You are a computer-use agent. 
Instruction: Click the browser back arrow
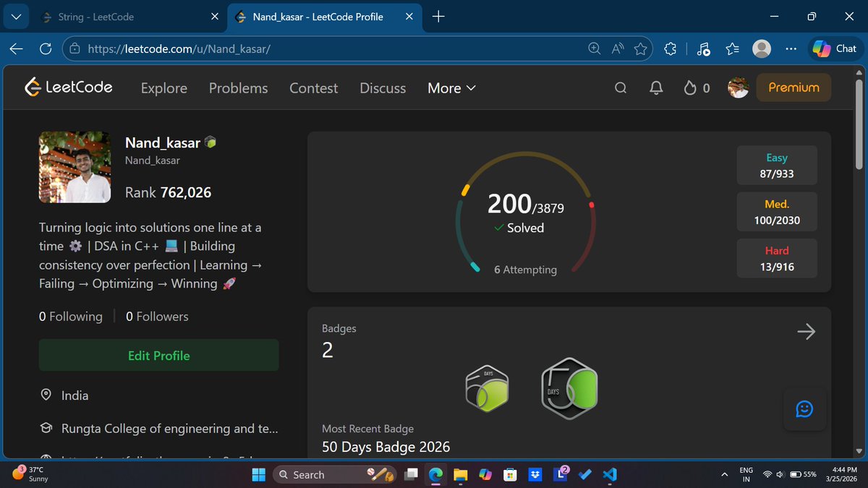[17, 48]
